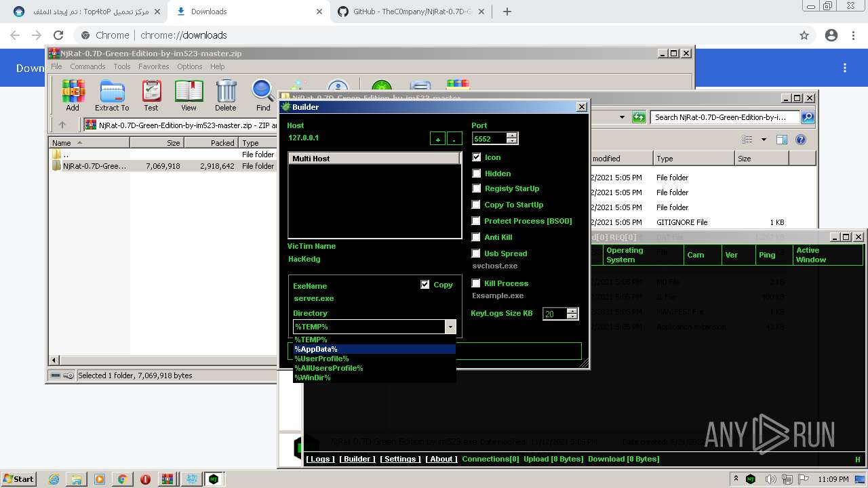Open the WinRAR Favorites menu
This screenshot has height=488, width=868.
[154, 66]
